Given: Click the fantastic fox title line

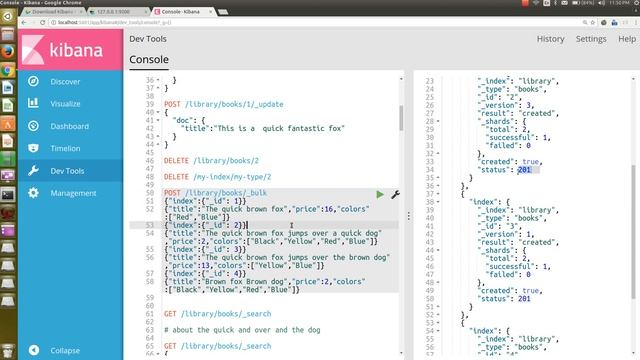Looking at the screenshot, I should (x=263, y=128).
